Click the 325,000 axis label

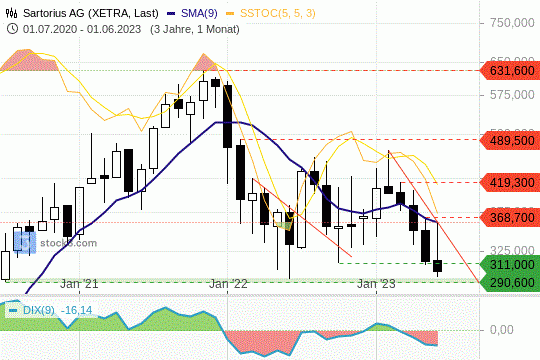pyautogui.click(x=512, y=250)
